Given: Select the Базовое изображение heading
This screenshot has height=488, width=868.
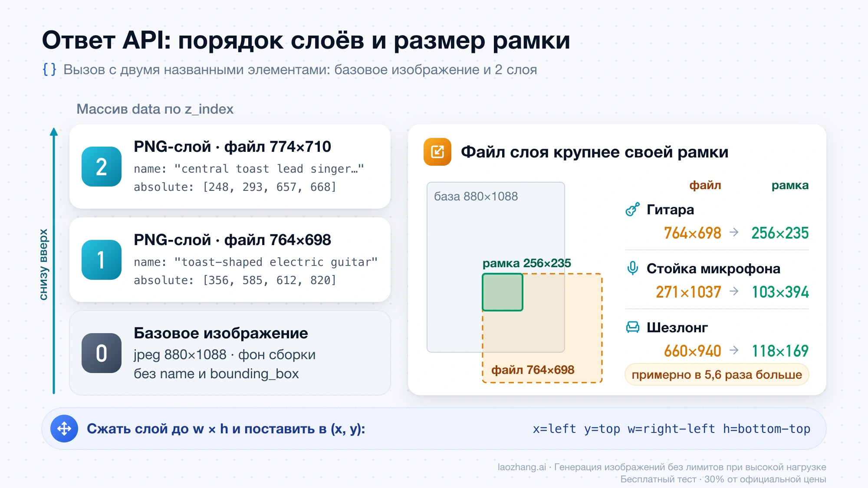Looking at the screenshot, I should click(x=221, y=333).
